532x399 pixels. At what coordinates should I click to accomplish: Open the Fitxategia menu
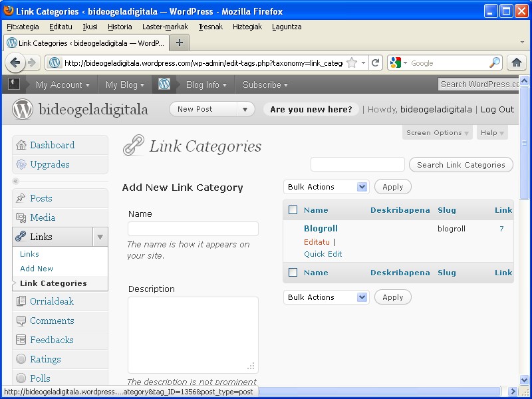(x=23, y=27)
